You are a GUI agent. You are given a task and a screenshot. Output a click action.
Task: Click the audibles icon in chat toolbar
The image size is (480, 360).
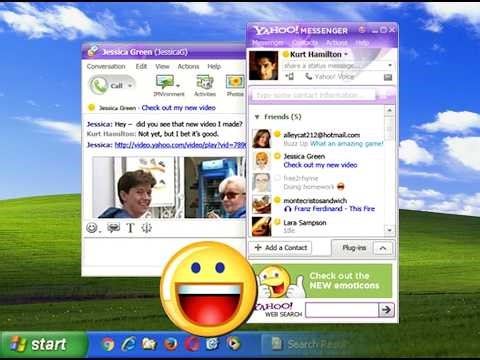pyautogui.click(x=114, y=228)
